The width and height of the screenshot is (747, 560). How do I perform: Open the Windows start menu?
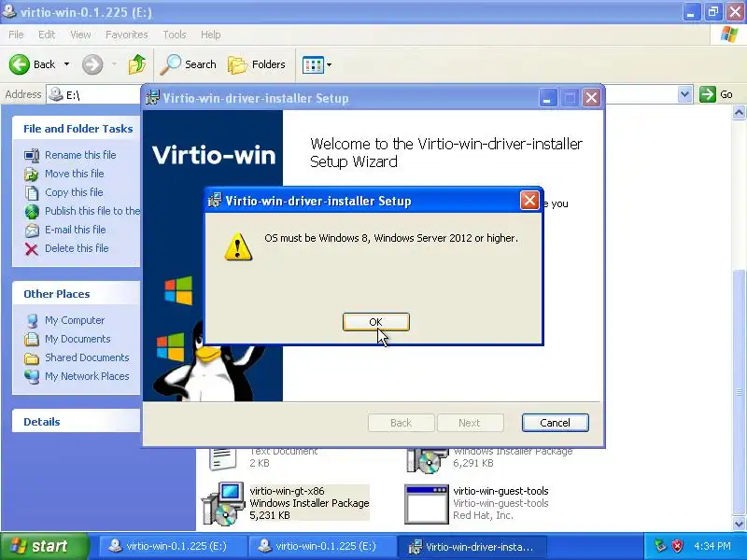click(x=45, y=546)
